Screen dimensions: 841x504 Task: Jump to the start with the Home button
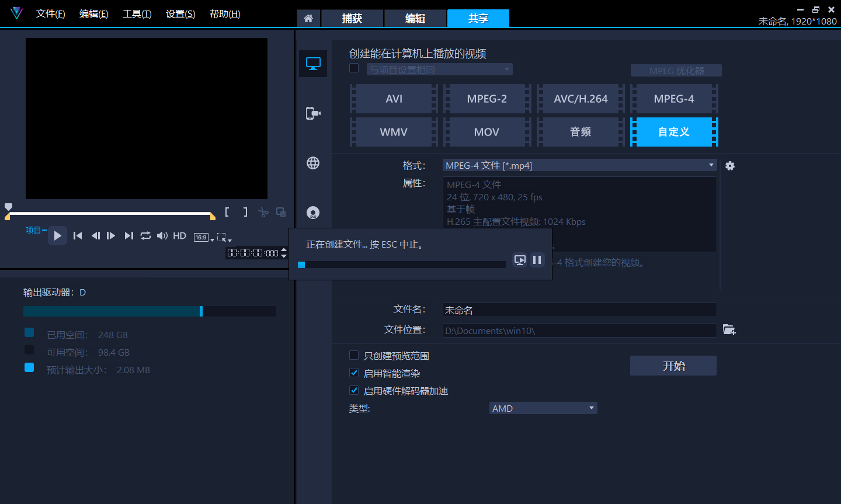point(78,235)
